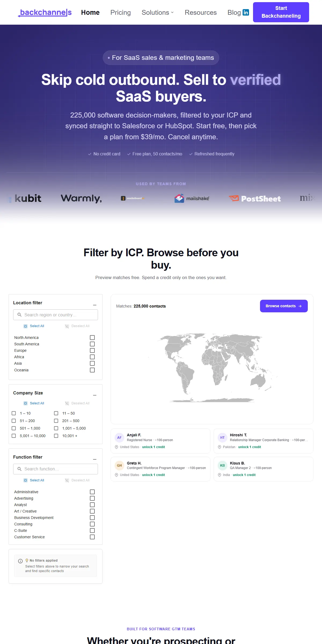Click the kubit logo
This screenshot has width=322, height=644.
point(25,198)
